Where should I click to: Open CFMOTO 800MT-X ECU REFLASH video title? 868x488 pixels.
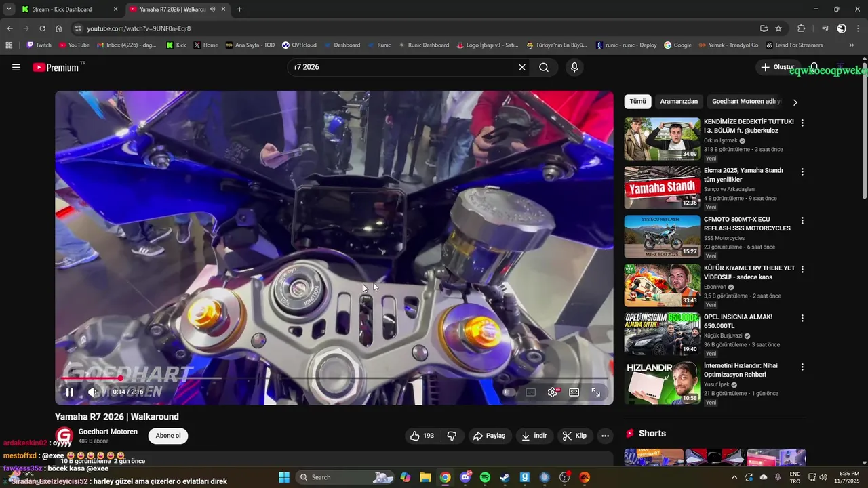click(747, 224)
